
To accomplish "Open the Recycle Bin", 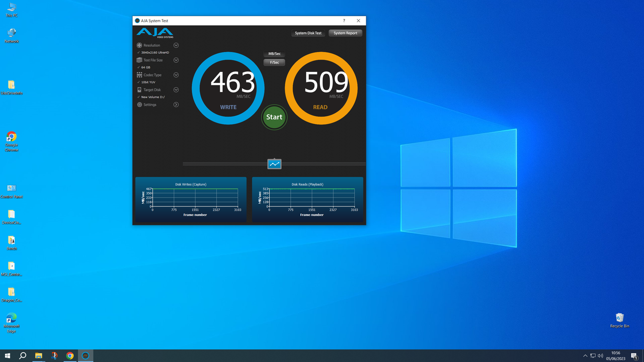I will click(619, 320).
